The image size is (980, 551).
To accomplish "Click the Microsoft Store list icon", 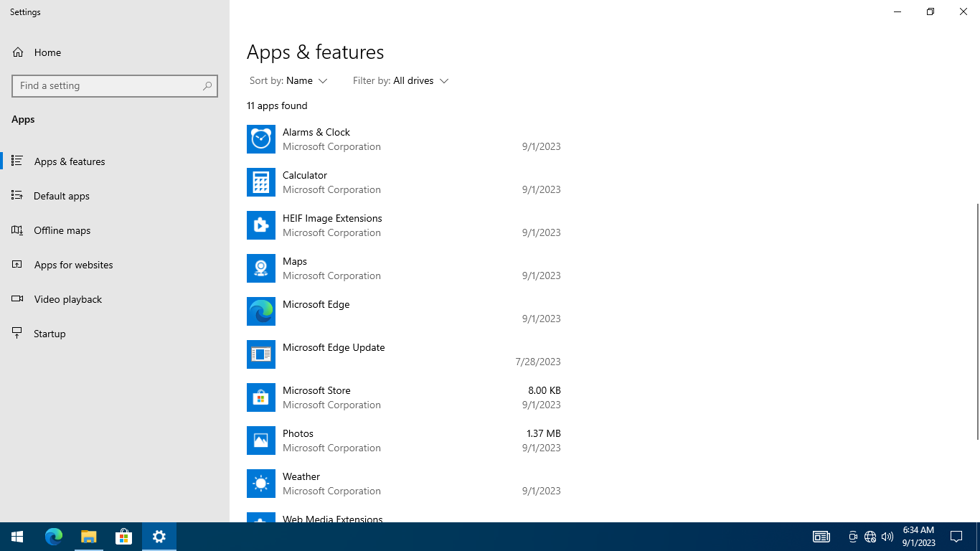I will 261,397.
